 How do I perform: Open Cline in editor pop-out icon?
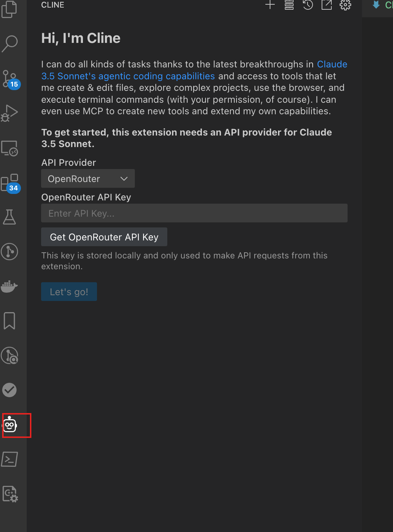(327, 5)
